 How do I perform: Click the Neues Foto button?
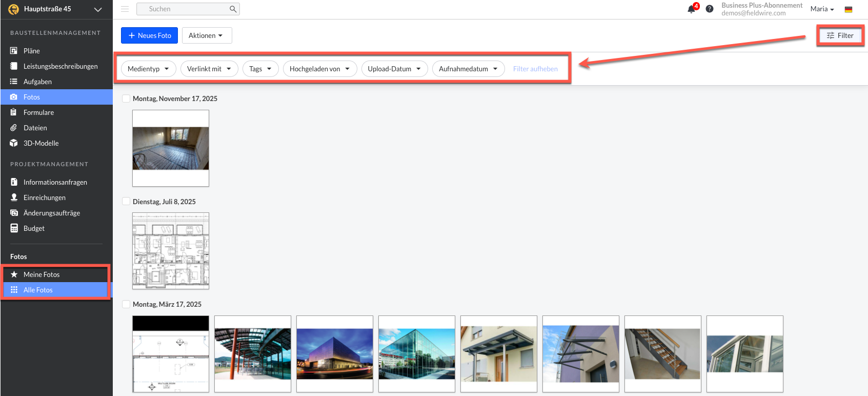point(149,35)
